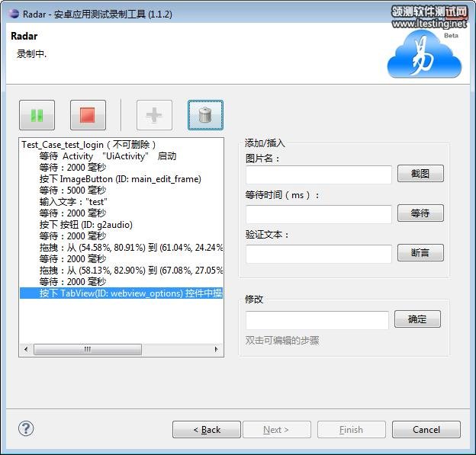
Task: Click the 修改 edit text field
Action: 317,320
